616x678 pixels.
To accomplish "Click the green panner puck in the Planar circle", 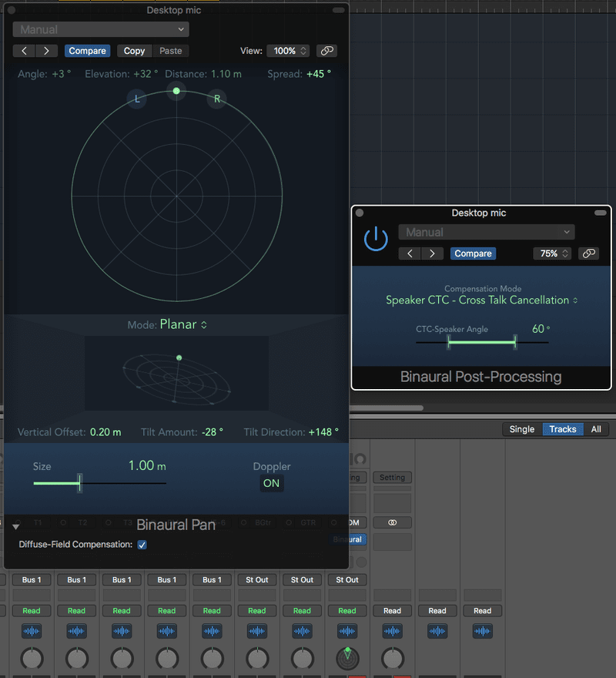I will pos(176,92).
